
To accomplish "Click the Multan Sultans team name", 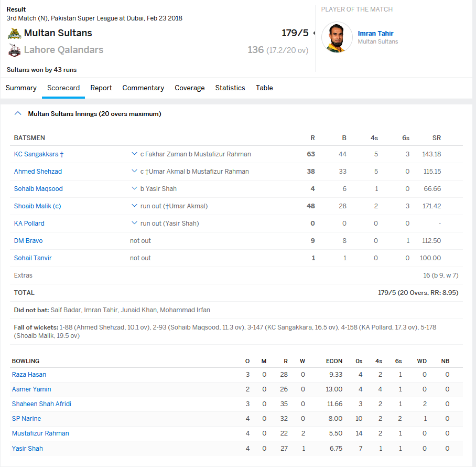I will click(x=58, y=33).
